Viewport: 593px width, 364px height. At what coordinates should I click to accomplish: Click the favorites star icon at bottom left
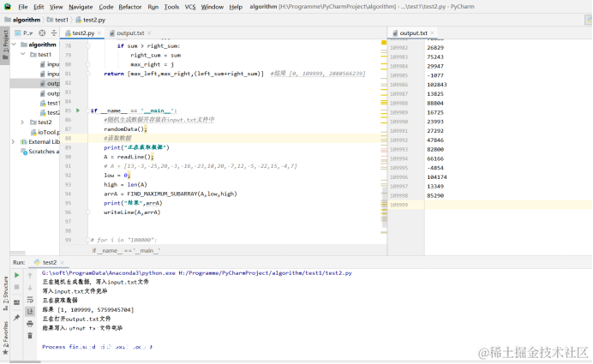pyautogui.click(x=5, y=353)
